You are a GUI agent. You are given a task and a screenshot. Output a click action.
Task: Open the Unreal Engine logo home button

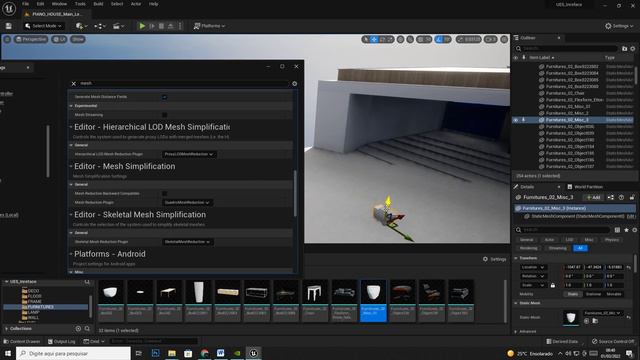click(9, 8)
